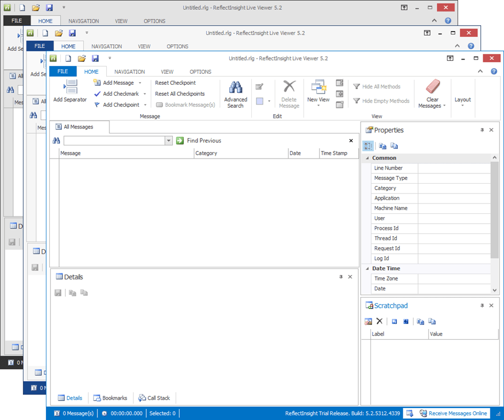This screenshot has height=420, width=504.
Task: Switch to OPTIONS ribbon tab in front window
Action: (200, 72)
